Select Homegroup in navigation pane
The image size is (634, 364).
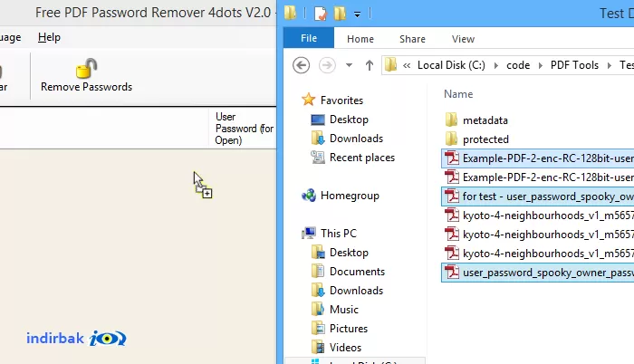[x=350, y=196]
